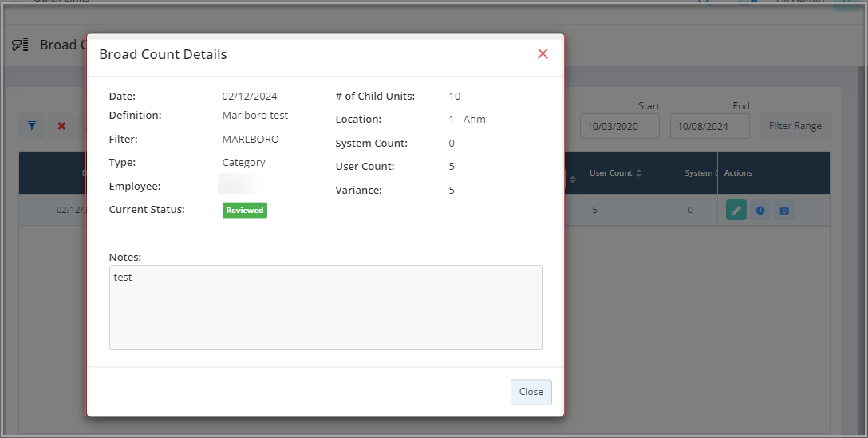
Task: Click the Actions column header
Action: [x=738, y=173]
